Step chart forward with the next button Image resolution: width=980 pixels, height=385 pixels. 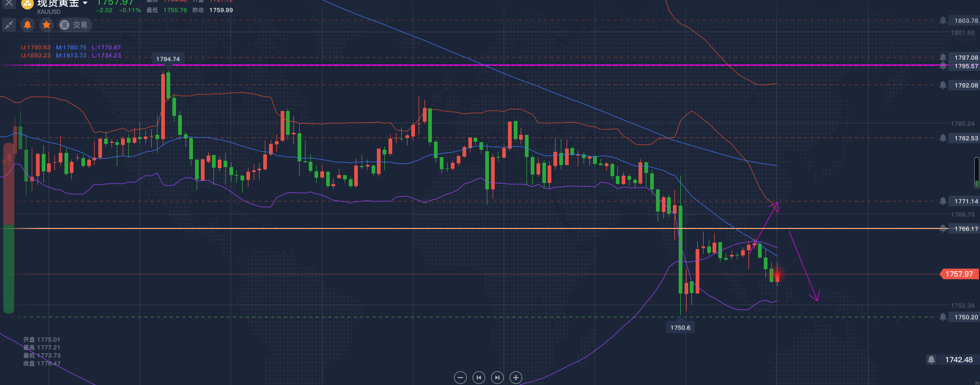(497, 378)
